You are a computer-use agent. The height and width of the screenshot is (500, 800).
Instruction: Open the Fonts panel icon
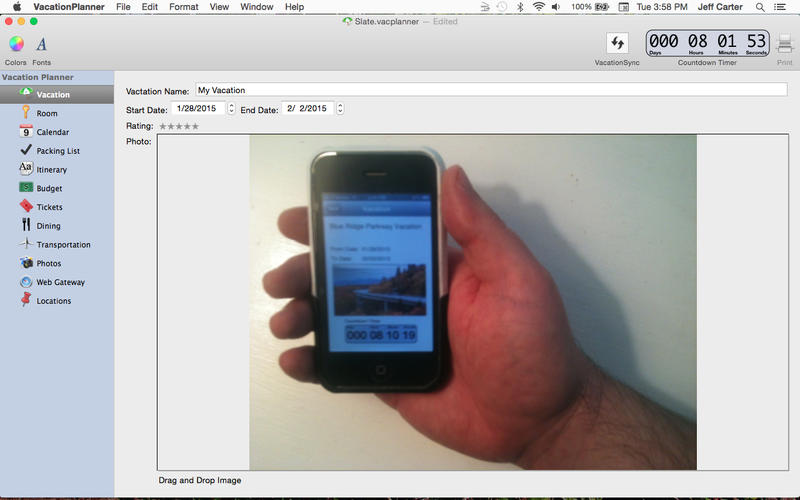point(41,44)
